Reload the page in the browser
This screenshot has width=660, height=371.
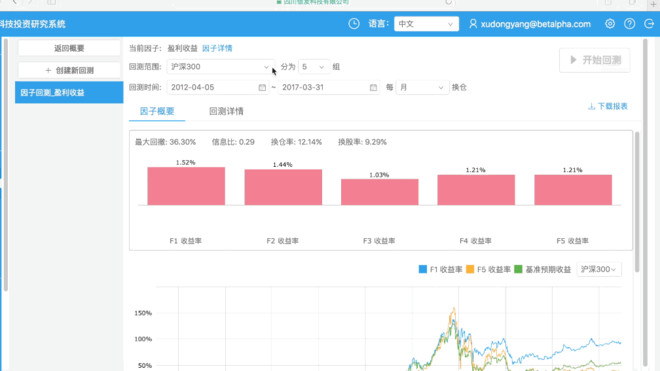(449, 3)
